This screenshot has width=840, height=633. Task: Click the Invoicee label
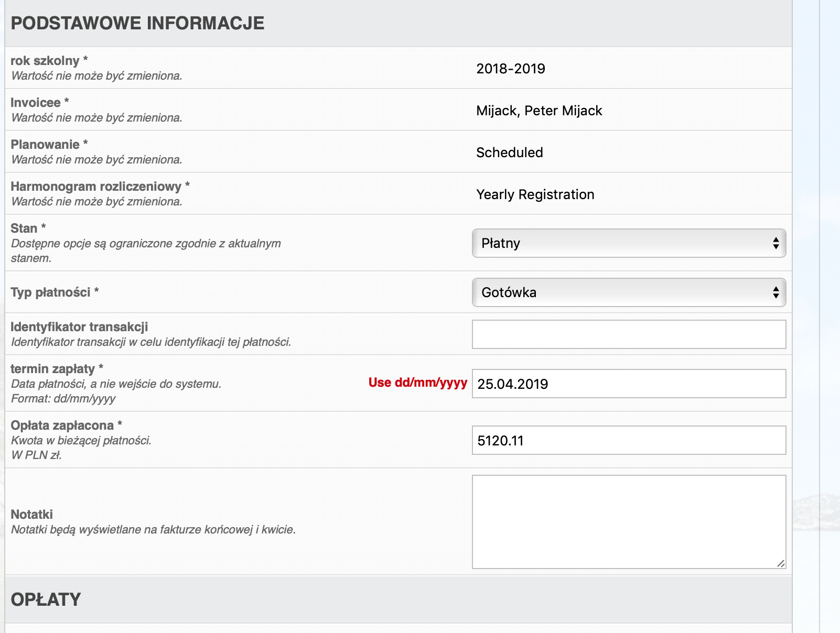point(40,103)
